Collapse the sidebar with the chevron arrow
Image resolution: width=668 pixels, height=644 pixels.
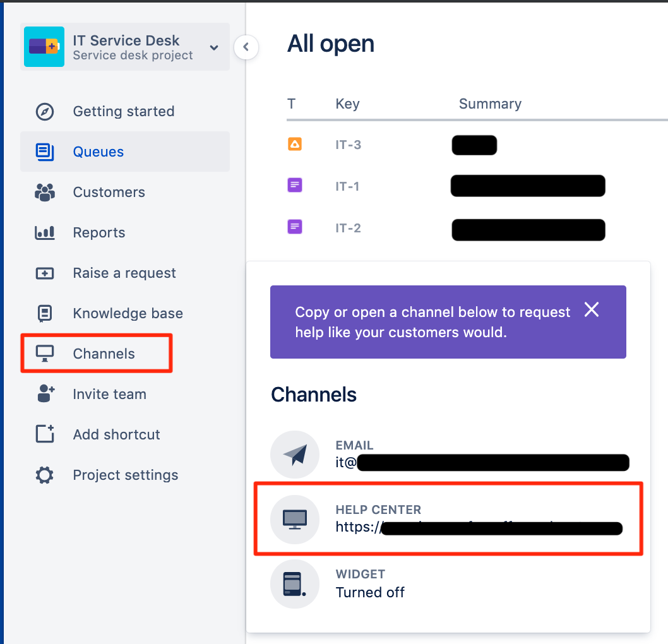[246, 47]
